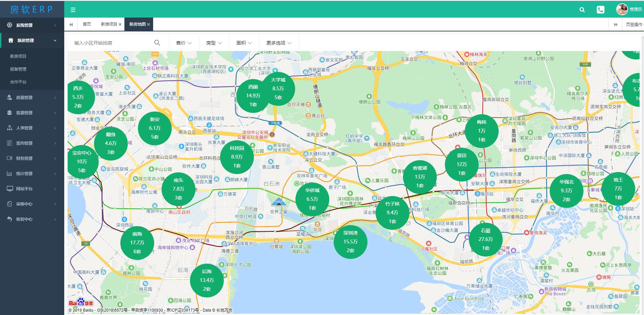Switch to the 新房项目 tab
644x315 pixels.
pyautogui.click(x=111, y=24)
